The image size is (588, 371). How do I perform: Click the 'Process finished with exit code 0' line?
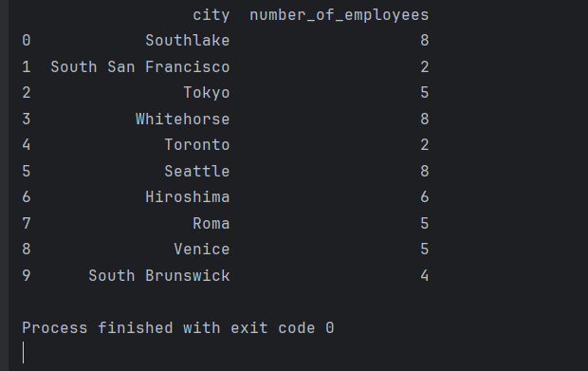coord(178,328)
